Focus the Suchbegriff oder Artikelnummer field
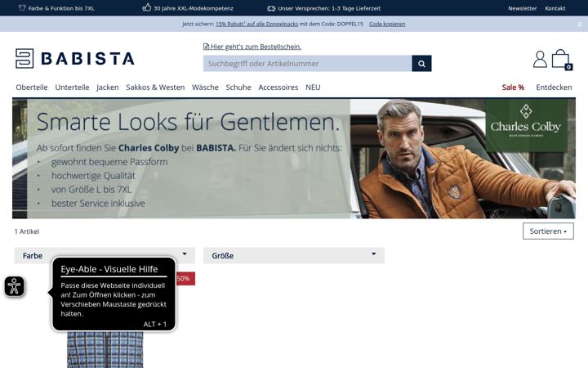 point(308,64)
